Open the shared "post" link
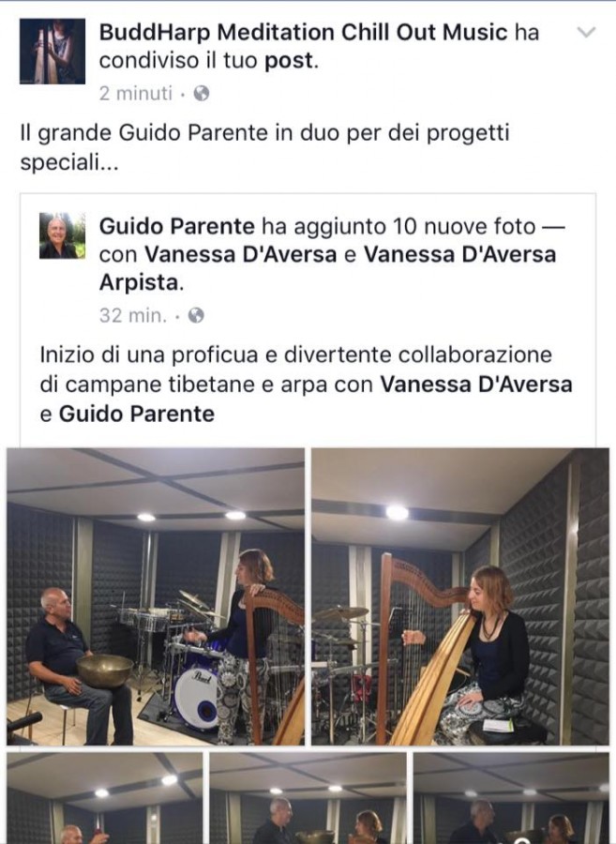616x844 pixels. tap(289, 61)
